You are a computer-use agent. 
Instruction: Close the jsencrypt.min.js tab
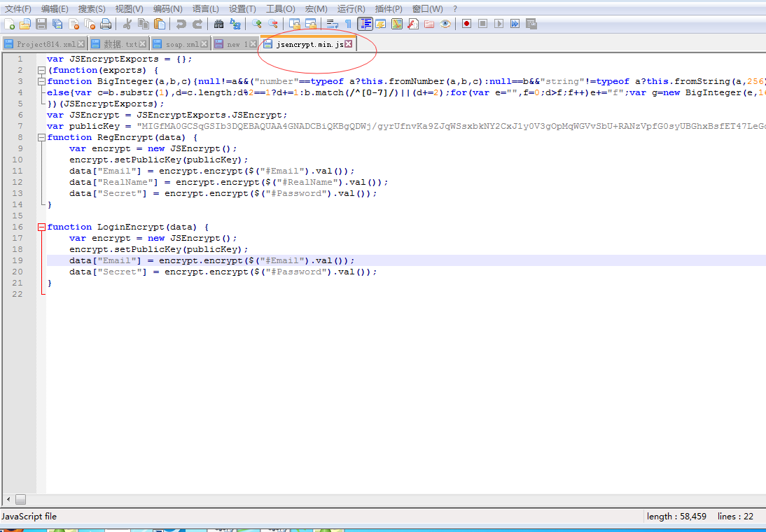click(348, 44)
